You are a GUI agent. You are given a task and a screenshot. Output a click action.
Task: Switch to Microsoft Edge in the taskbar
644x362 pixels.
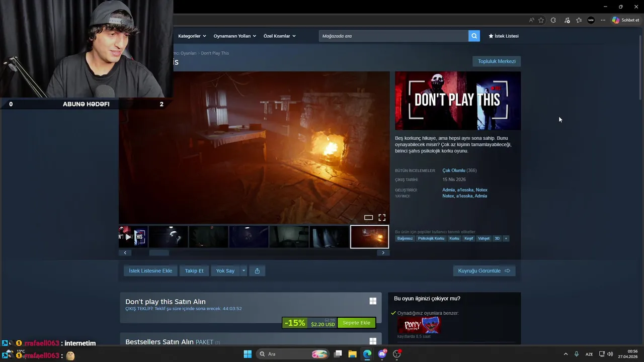pos(367,354)
